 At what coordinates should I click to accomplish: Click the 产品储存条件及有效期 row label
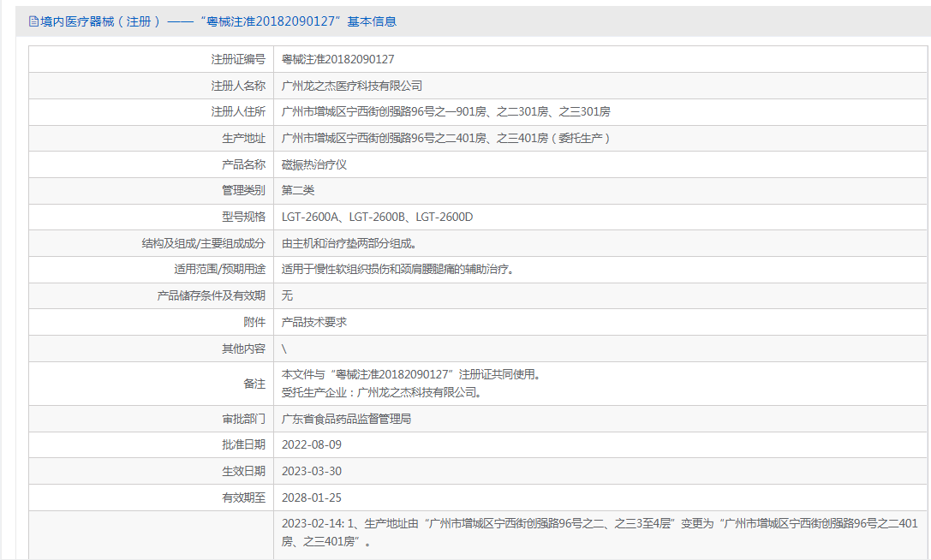point(211,295)
